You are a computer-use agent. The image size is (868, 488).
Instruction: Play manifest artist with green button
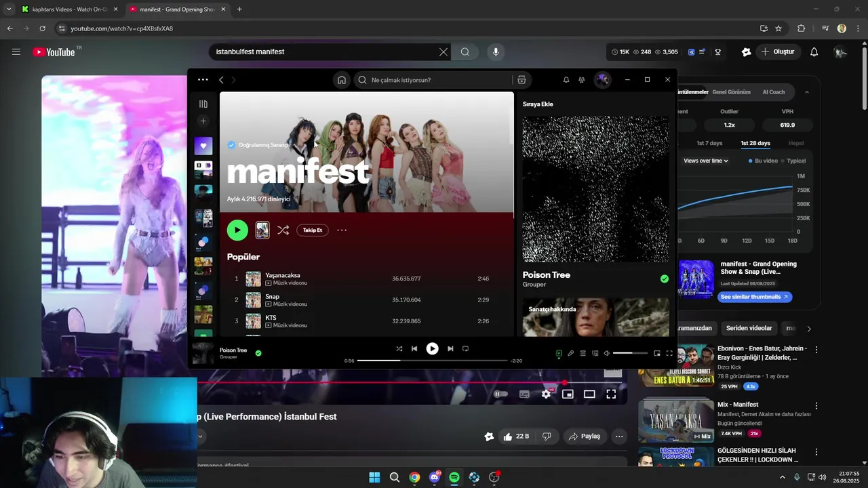pos(237,230)
